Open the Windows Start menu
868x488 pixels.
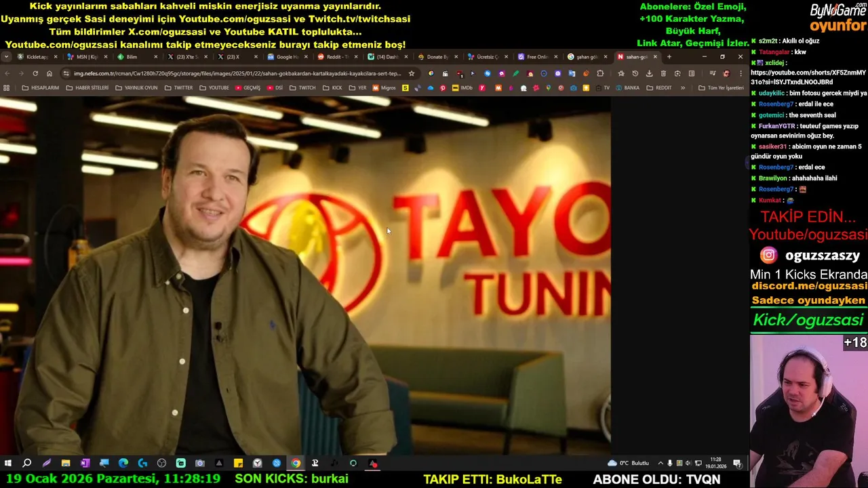pos(8,464)
